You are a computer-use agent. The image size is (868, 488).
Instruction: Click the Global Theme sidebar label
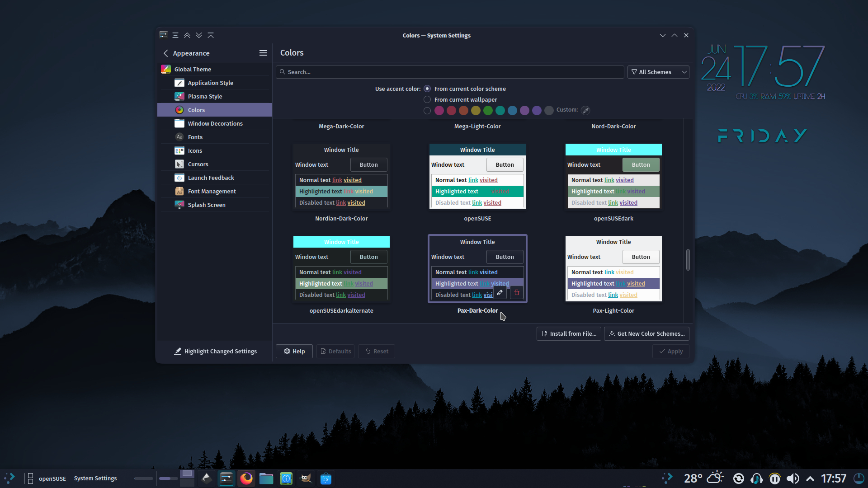[x=193, y=69]
